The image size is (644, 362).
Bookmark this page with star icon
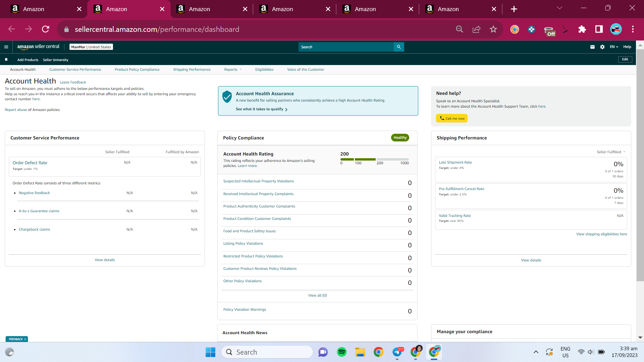pyautogui.click(x=493, y=29)
